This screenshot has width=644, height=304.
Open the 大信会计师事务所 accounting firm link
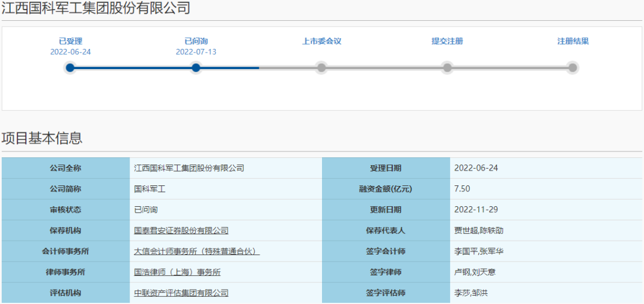pyautogui.click(x=197, y=252)
